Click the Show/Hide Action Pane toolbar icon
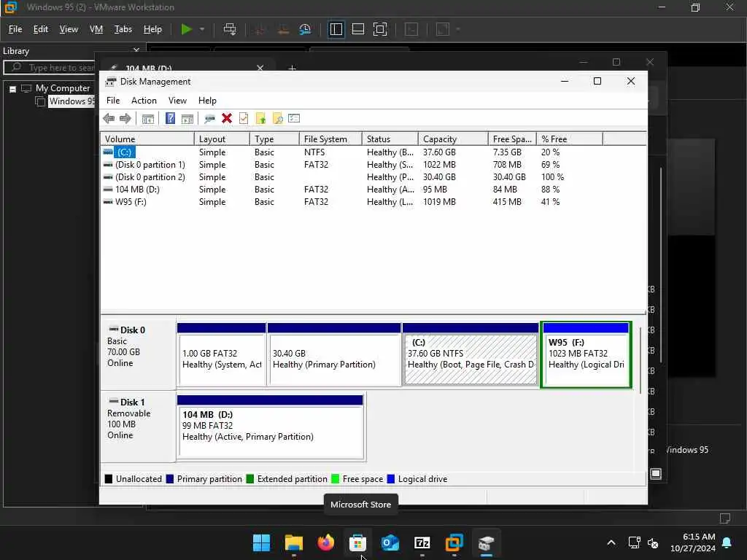The width and height of the screenshot is (747, 560). 187,119
